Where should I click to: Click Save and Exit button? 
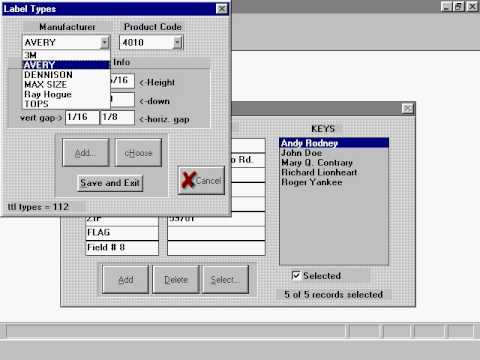pos(110,183)
